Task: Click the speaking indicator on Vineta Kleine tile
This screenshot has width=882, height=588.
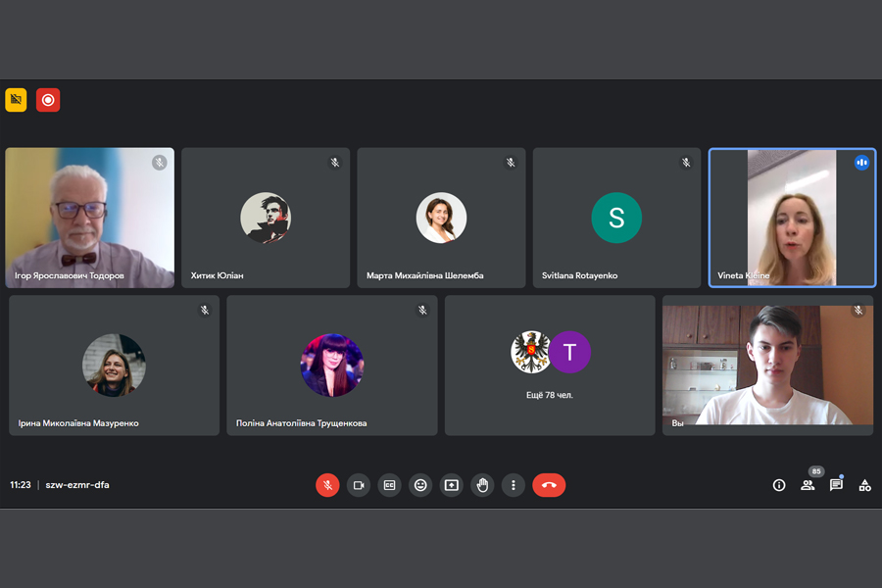Action: pos(861,163)
